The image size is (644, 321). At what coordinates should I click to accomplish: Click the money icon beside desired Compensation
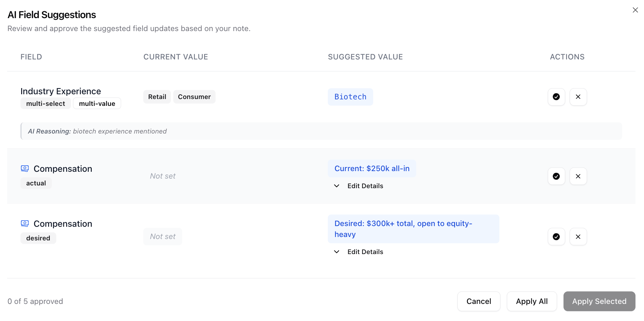[25, 223]
